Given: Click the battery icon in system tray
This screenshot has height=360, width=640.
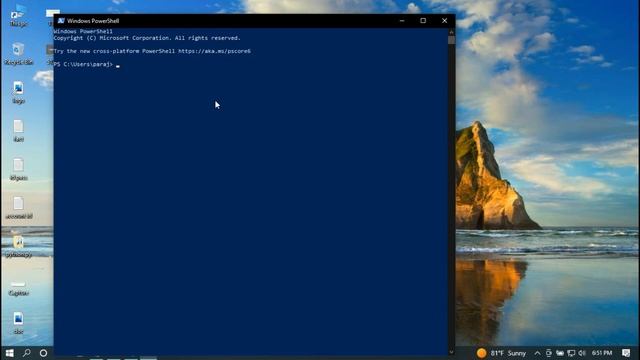Looking at the screenshot, I should (560, 353).
